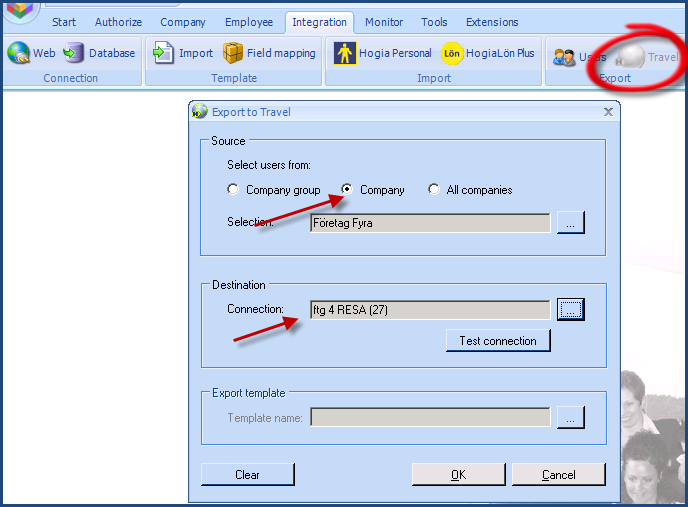Viewport: 688px width, 507px height.
Task: Launch the Import template tool
Action: pyautogui.click(x=183, y=53)
